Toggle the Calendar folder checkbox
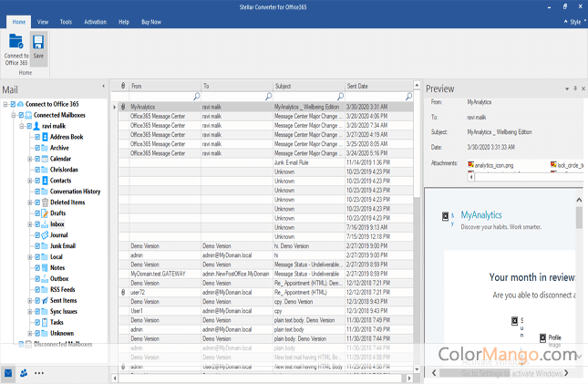 (x=37, y=158)
